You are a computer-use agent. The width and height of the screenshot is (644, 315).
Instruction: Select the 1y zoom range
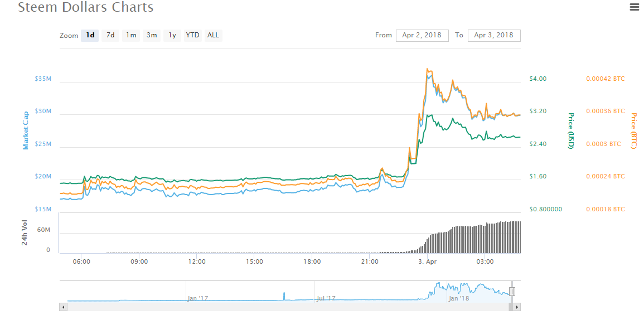tap(172, 35)
